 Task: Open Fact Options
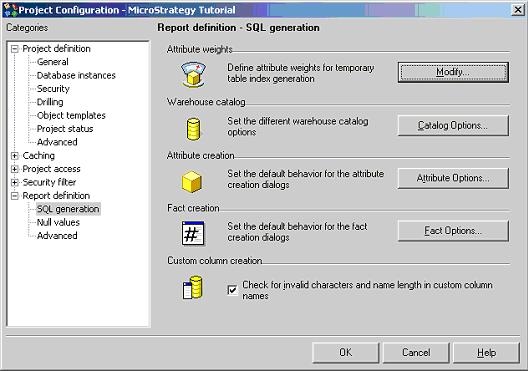tap(453, 231)
